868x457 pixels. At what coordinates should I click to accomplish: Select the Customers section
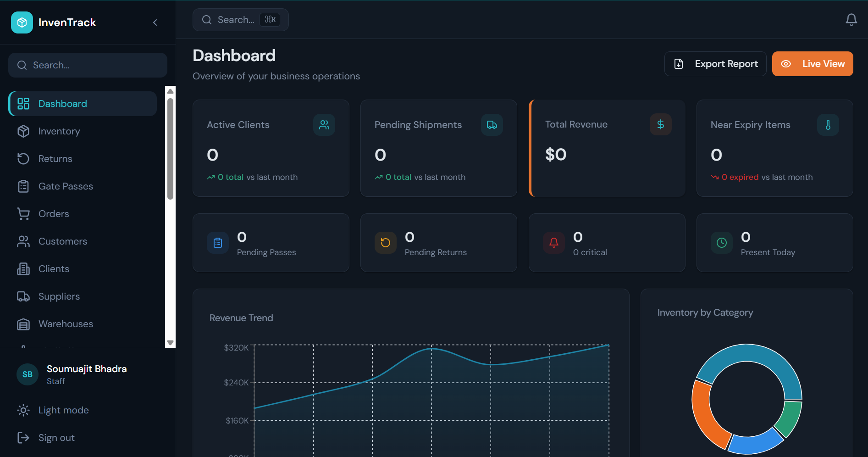[x=62, y=241]
